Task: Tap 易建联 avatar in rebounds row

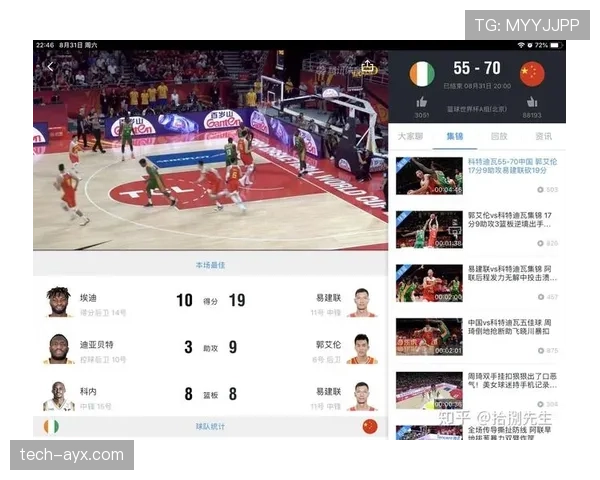Action: point(362,396)
